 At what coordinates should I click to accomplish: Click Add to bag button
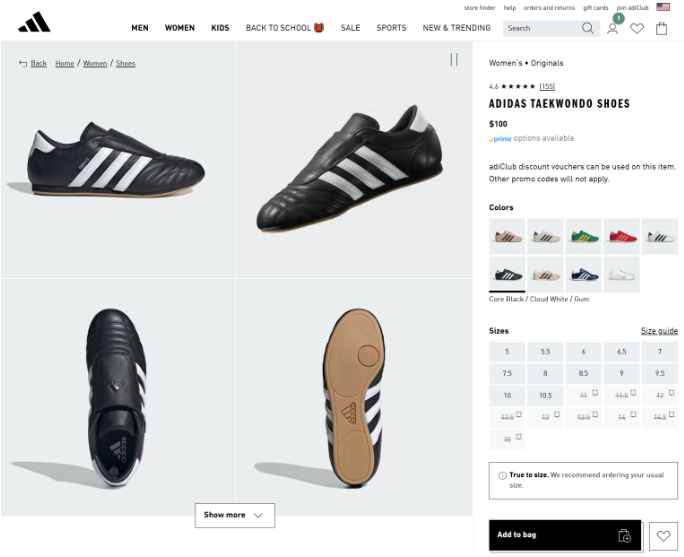pos(565,535)
